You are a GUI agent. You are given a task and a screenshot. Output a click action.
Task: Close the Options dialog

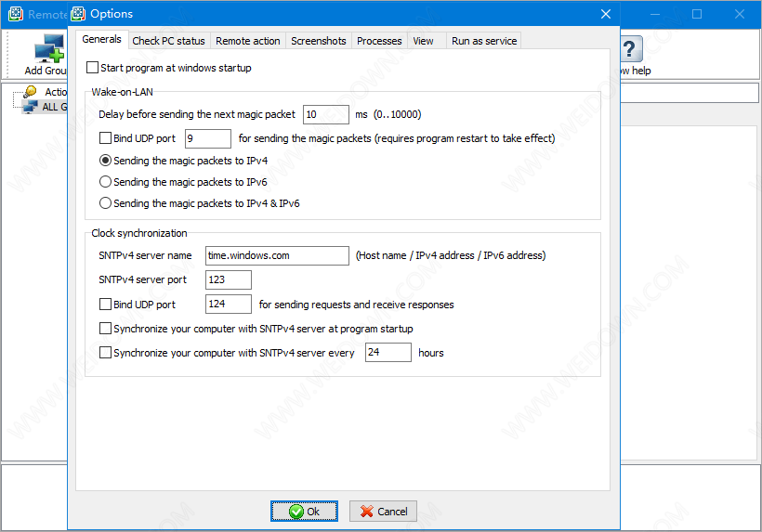pyautogui.click(x=606, y=14)
